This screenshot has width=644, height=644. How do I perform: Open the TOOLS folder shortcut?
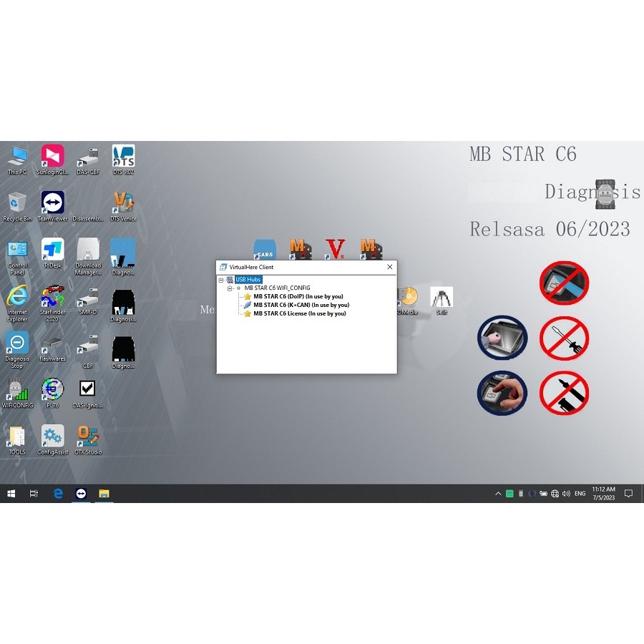(x=17, y=441)
